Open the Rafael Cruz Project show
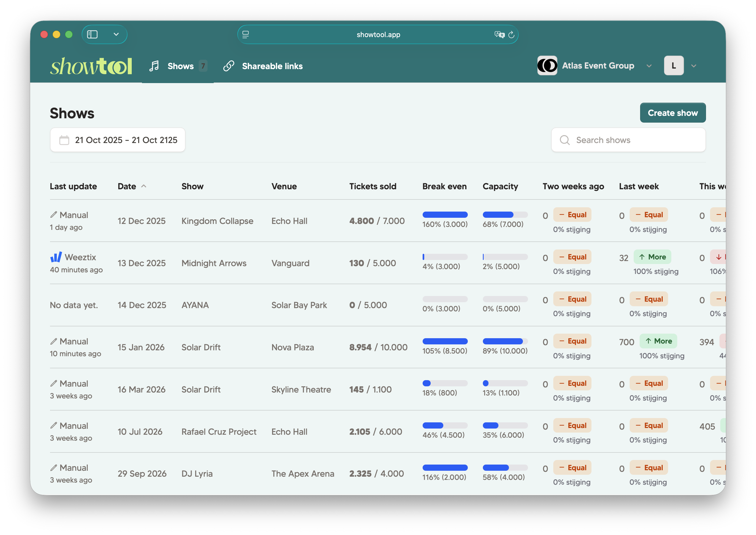Image resolution: width=756 pixels, height=535 pixels. click(x=219, y=431)
